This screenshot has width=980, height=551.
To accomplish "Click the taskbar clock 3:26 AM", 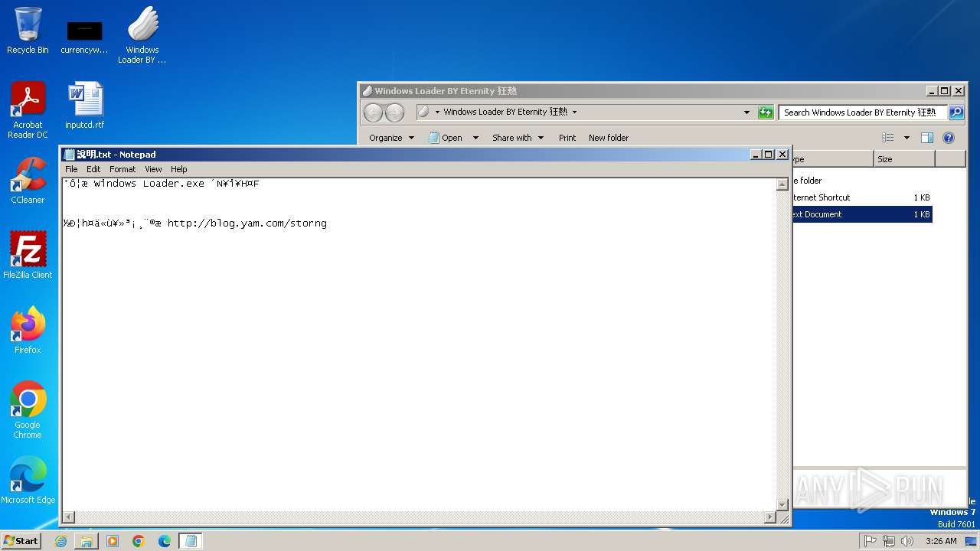I will pos(941,541).
